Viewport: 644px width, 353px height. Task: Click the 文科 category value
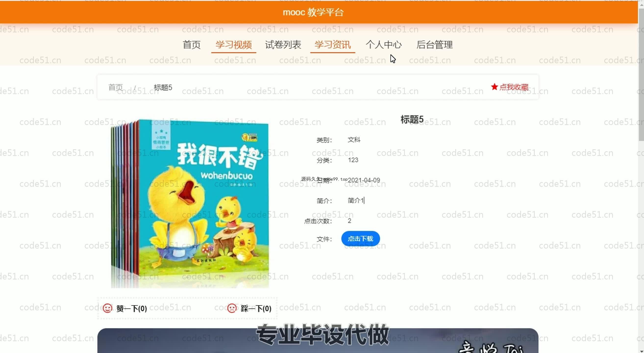(x=354, y=139)
